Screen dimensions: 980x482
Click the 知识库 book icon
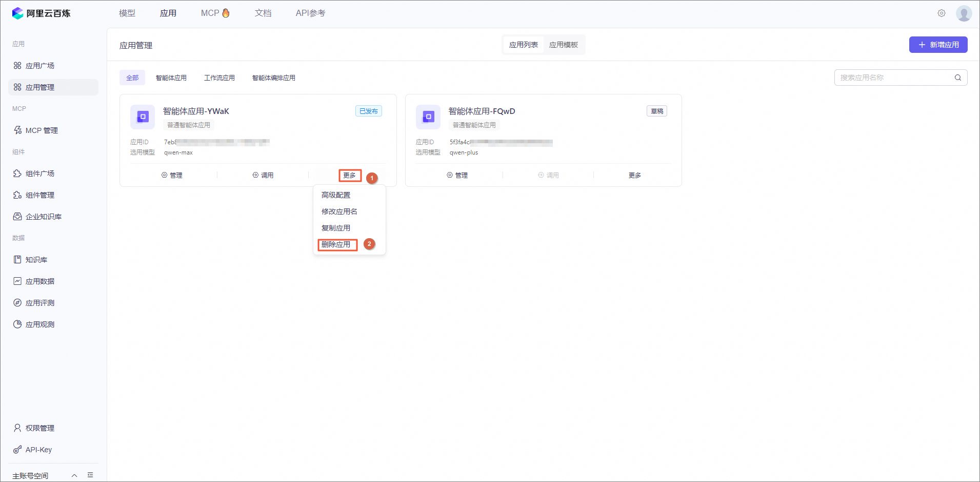pyautogui.click(x=17, y=260)
